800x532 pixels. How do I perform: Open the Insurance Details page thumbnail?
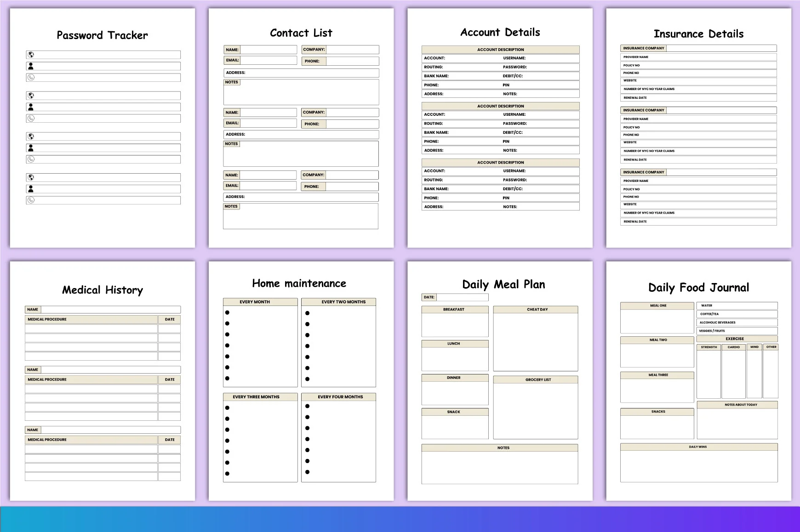tap(698, 128)
